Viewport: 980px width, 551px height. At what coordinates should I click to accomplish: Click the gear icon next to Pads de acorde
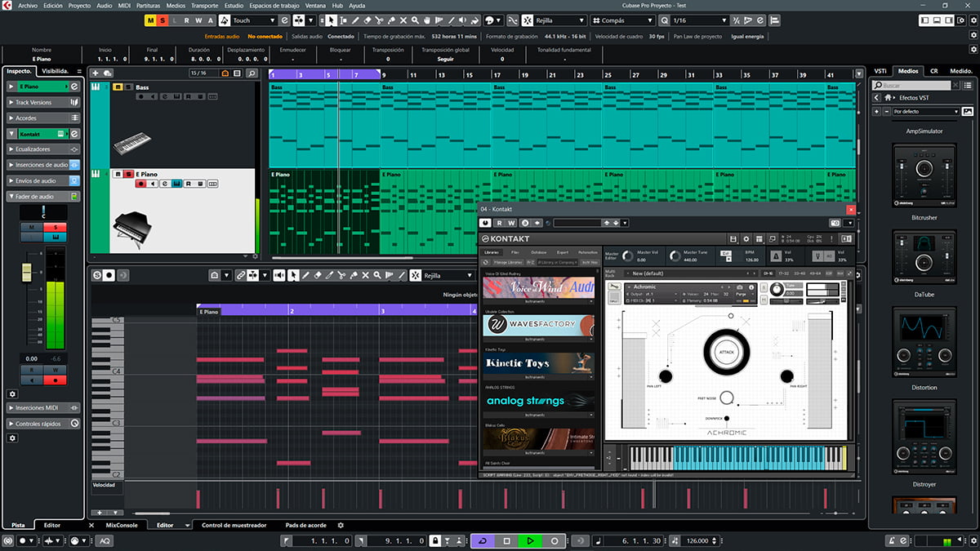point(341,525)
